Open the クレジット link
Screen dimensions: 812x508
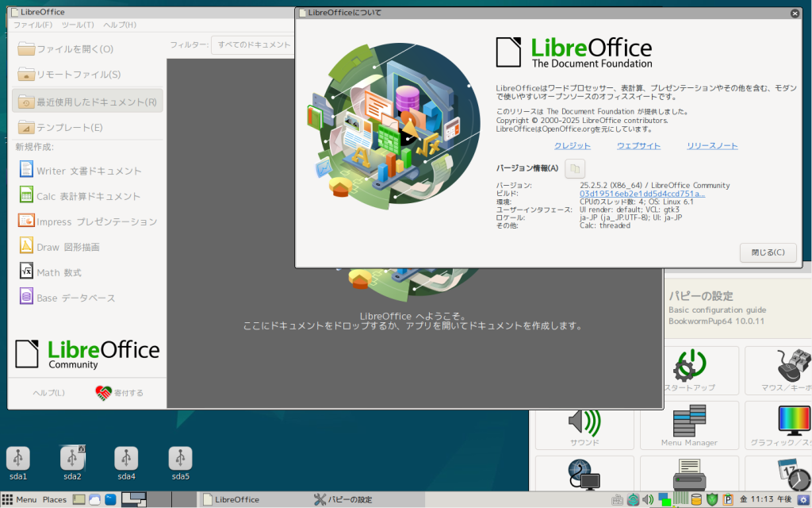coord(573,146)
